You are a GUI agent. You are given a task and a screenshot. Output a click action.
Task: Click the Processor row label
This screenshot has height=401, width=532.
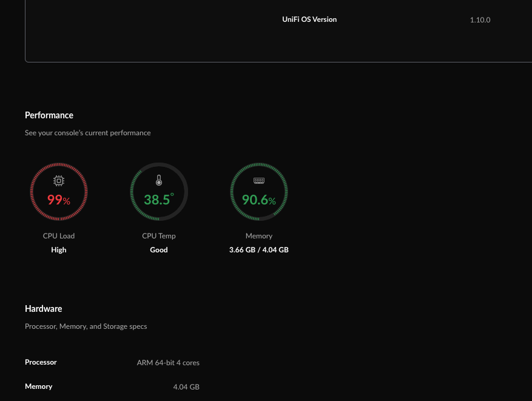click(41, 362)
